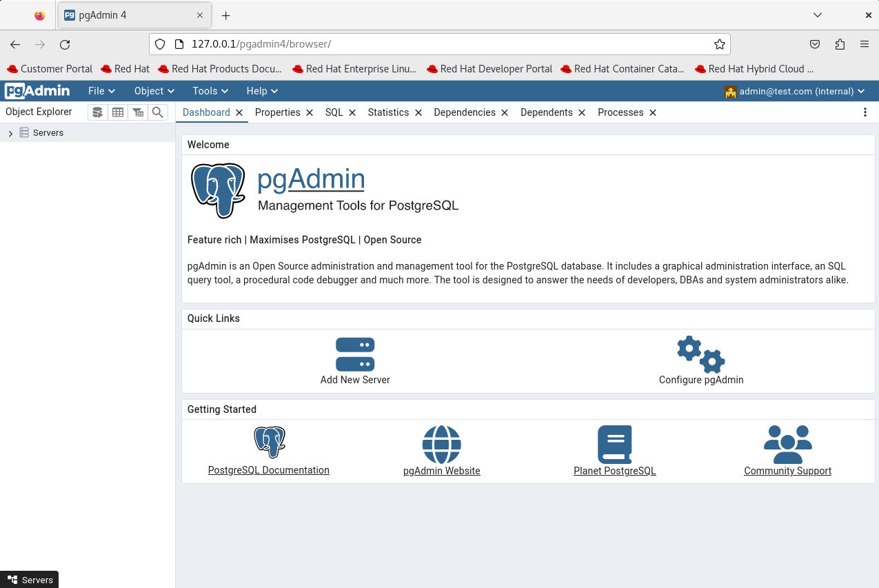Open the Query Tool from the toolbar
The height and width of the screenshot is (588, 879).
97,112
